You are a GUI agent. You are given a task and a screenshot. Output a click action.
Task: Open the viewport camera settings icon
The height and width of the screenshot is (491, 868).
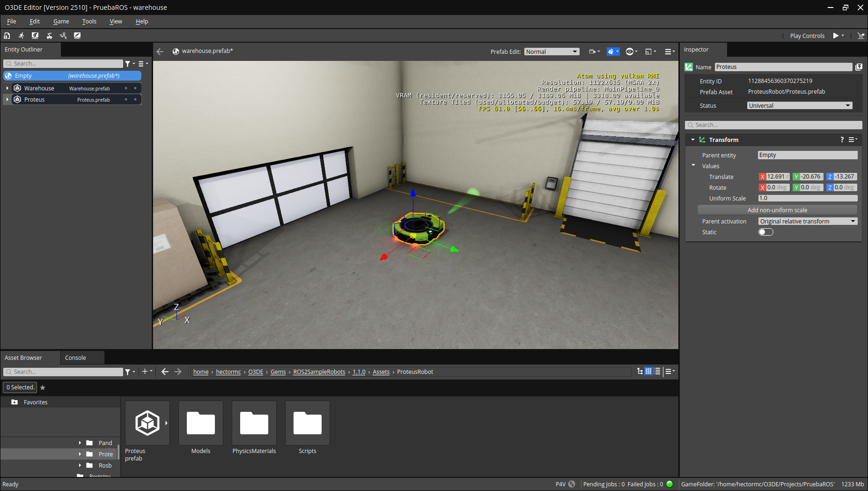(x=594, y=52)
